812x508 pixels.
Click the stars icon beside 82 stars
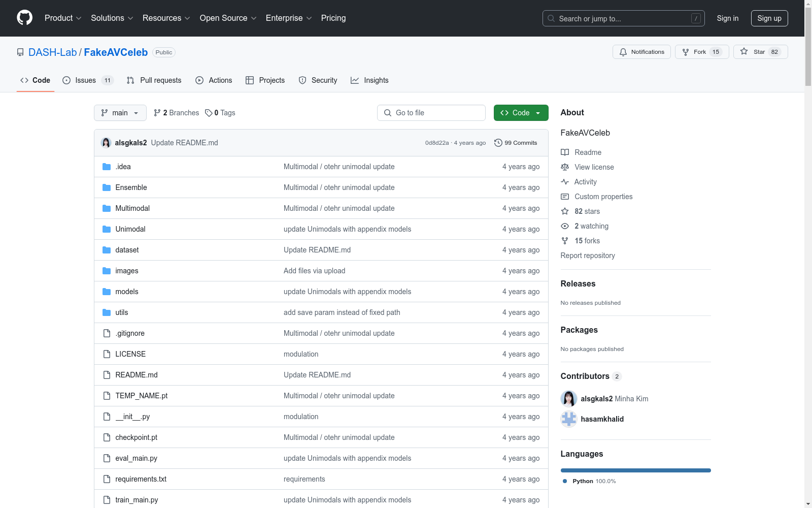[x=565, y=211]
